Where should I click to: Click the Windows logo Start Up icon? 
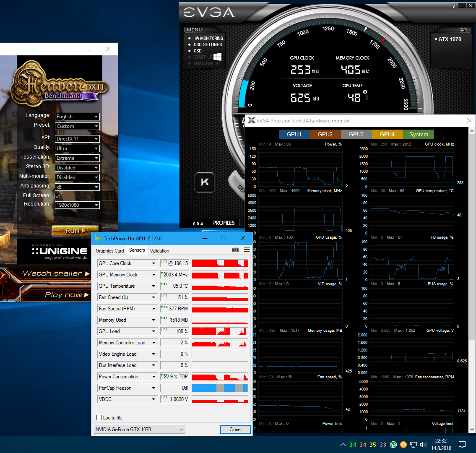(217, 57)
